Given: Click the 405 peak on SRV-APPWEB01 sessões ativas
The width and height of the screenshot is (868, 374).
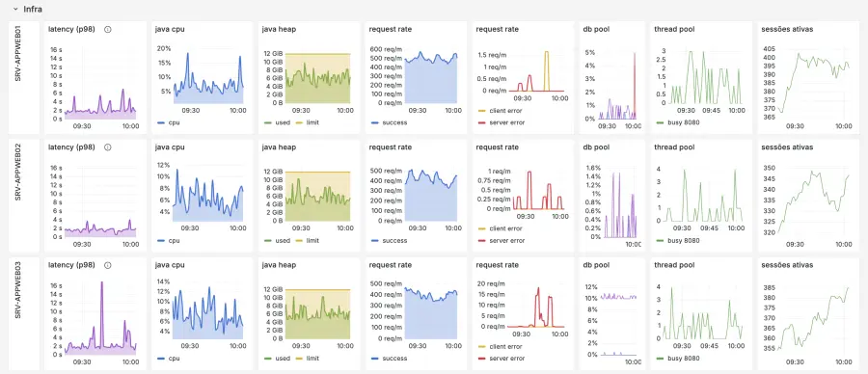Looking at the screenshot, I should pos(799,54).
